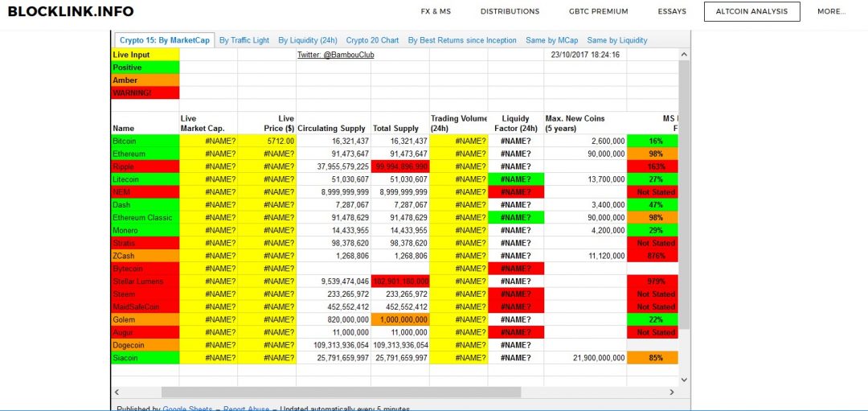Select the Stratis name cell

tap(145, 243)
